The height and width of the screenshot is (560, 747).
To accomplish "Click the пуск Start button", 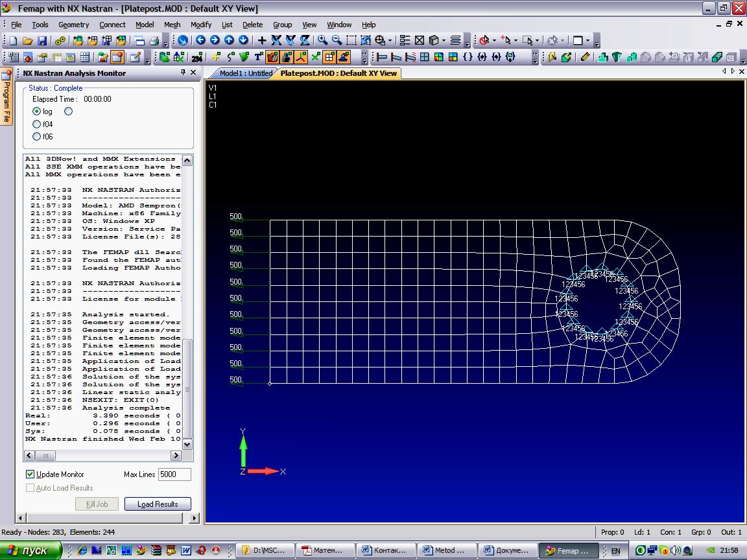I will coord(31,550).
